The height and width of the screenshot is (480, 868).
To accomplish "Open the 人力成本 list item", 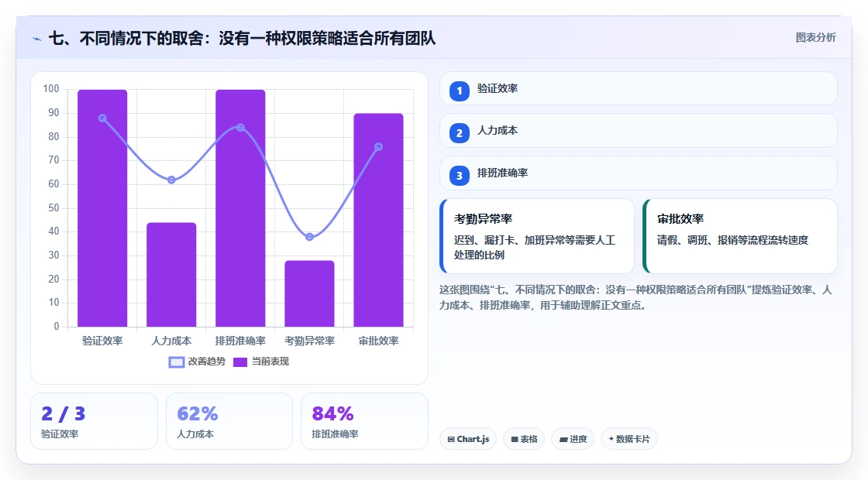I will click(639, 131).
